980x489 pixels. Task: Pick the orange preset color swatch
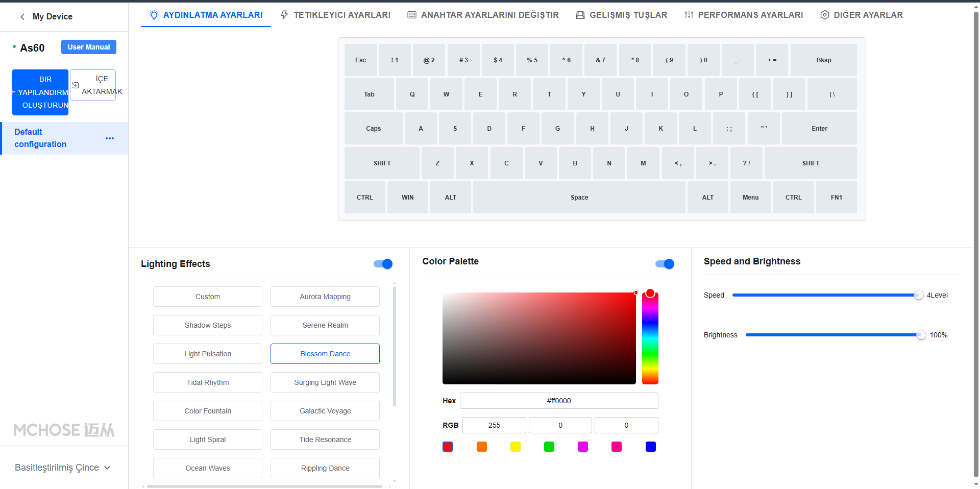pos(482,447)
